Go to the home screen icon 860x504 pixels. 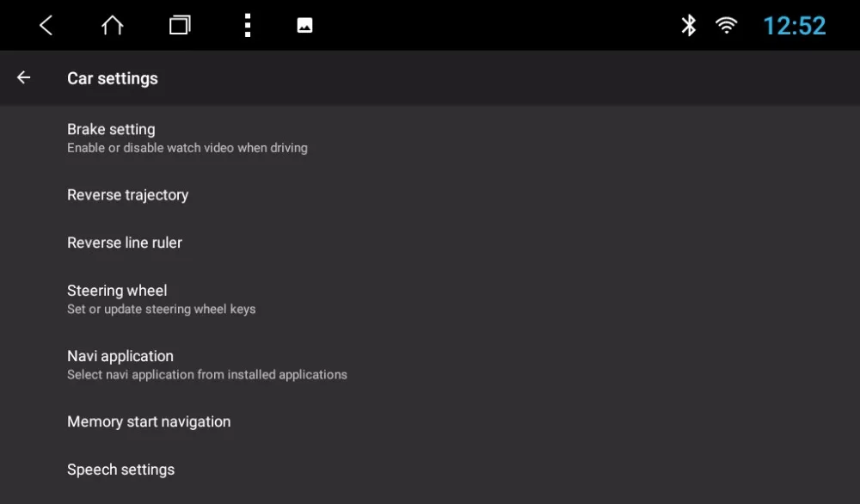click(113, 25)
